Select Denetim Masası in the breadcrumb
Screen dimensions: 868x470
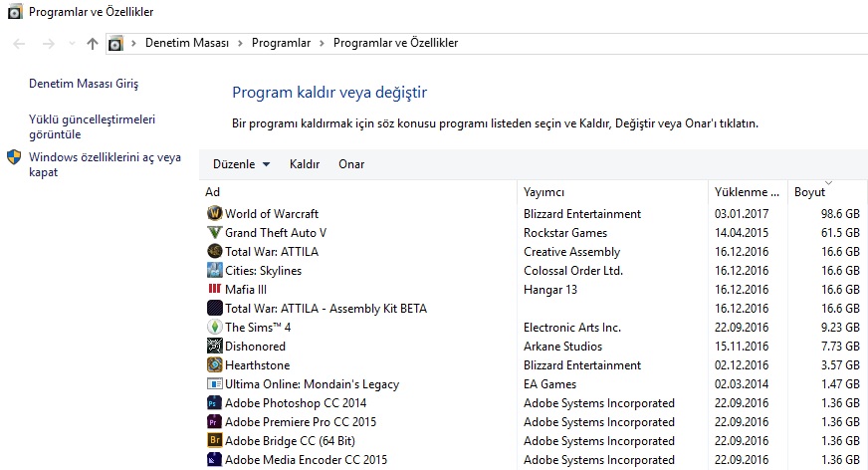[187, 43]
